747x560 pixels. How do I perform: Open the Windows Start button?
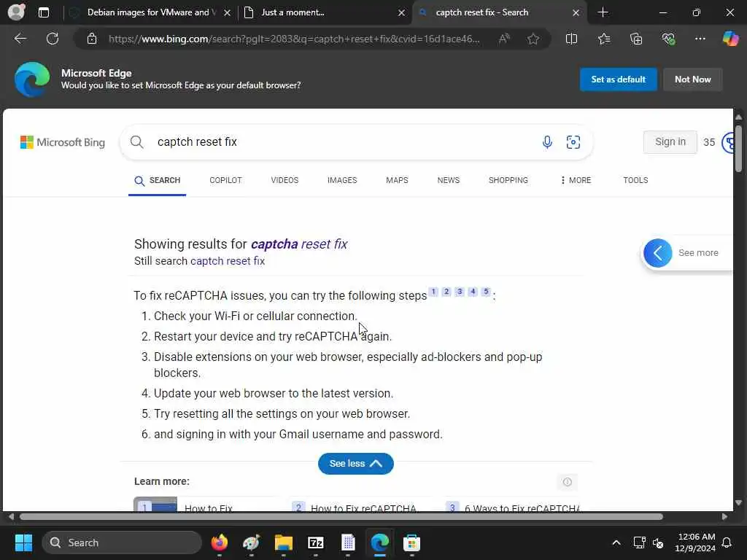tap(23, 542)
